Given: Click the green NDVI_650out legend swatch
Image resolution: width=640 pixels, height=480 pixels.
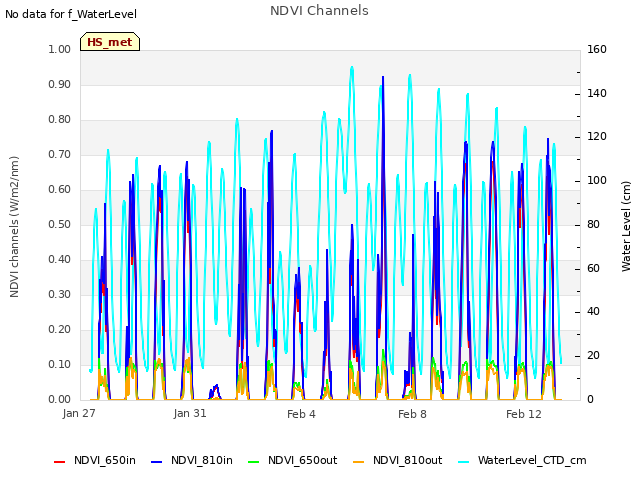Looking at the screenshot, I should [253, 462].
